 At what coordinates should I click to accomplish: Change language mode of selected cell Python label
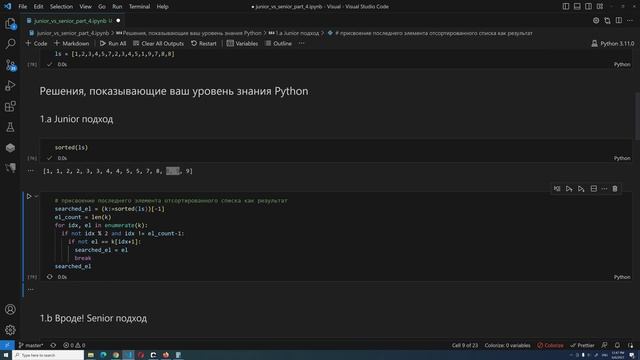pos(622,277)
